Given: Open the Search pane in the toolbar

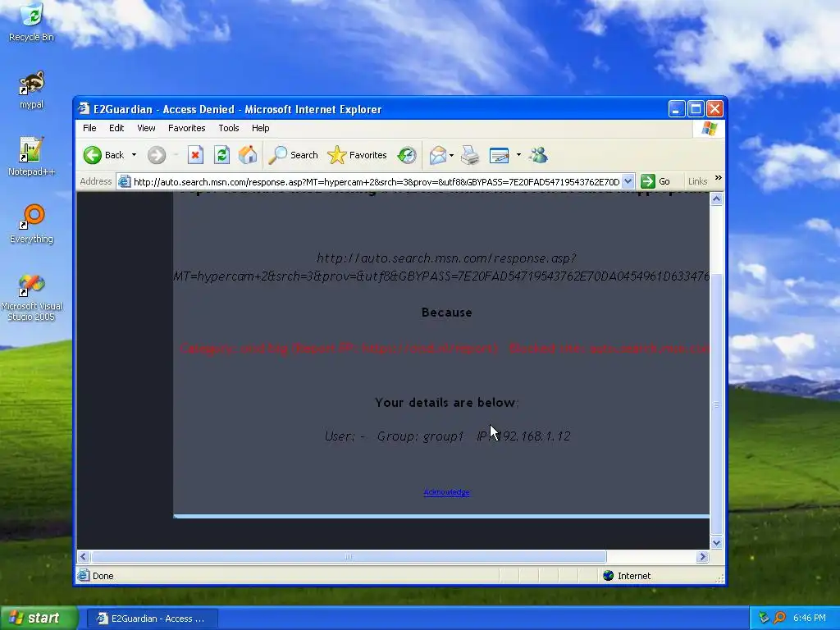Looking at the screenshot, I should point(293,155).
